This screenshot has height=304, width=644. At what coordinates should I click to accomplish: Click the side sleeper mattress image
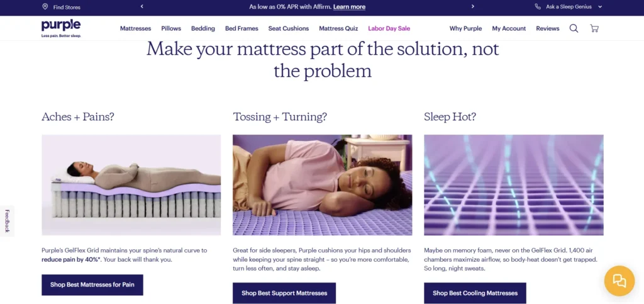(323, 185)
